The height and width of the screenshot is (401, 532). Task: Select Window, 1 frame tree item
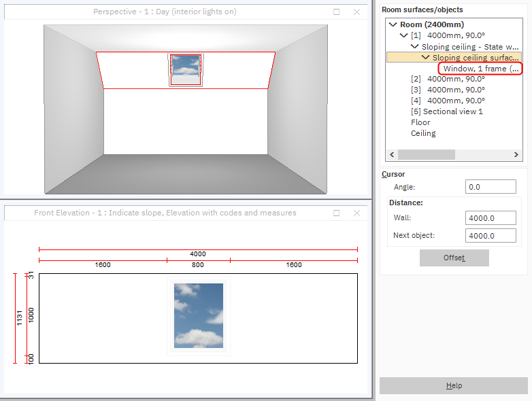[480, 69]
